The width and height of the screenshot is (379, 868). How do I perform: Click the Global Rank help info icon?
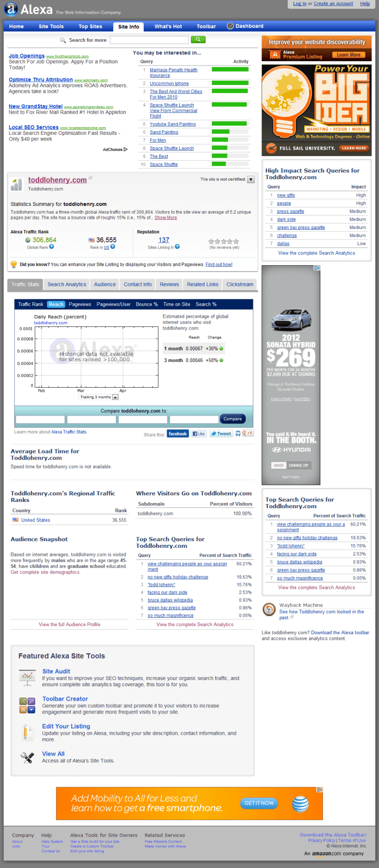(51, 247)
